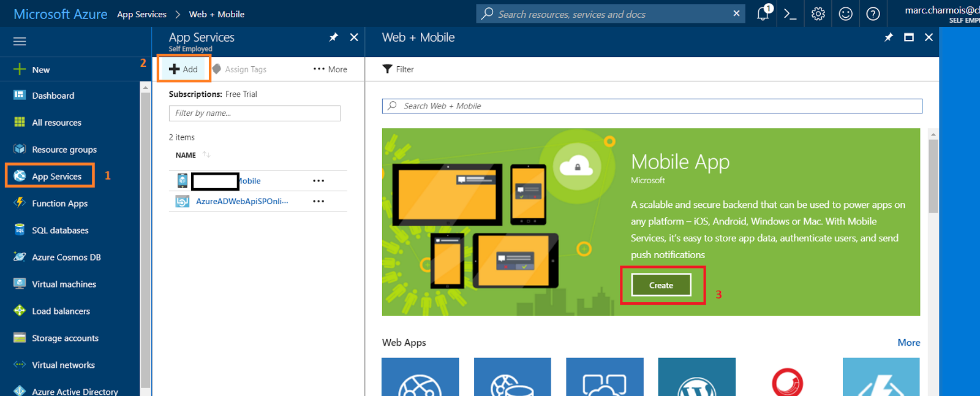This screenshot has width=980, height=396.
Task: Pin the App Services blade
Action: 334,37
